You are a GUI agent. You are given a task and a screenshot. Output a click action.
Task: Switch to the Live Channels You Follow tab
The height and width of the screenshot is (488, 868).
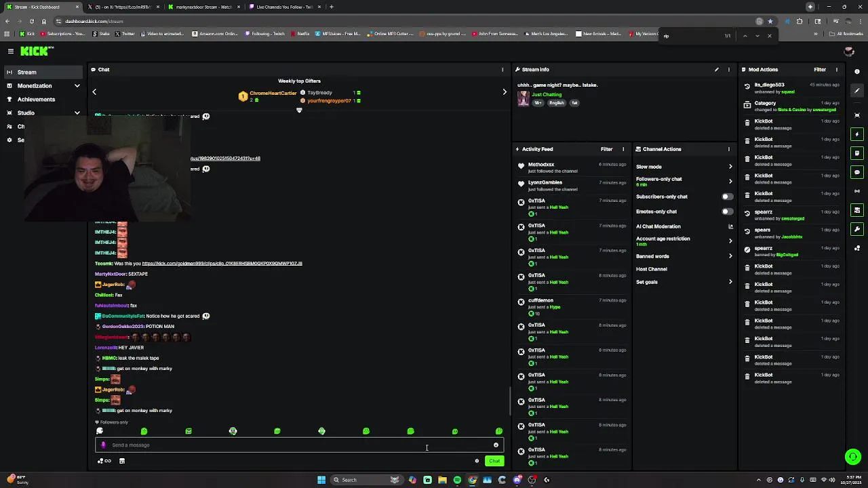283,7
